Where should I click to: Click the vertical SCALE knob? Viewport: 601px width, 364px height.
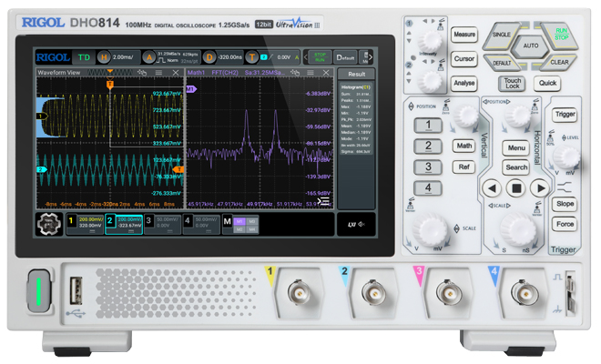point(429,230)
